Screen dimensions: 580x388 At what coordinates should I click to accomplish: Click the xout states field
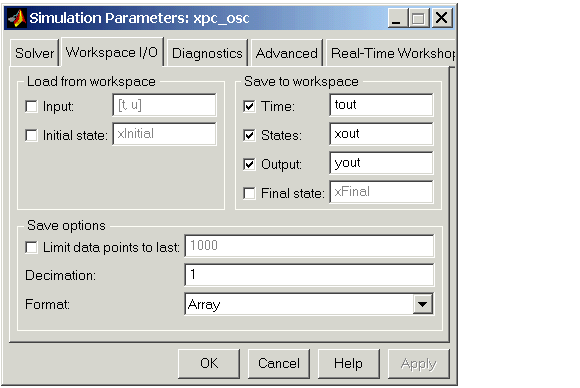click(x=381, y=134)
